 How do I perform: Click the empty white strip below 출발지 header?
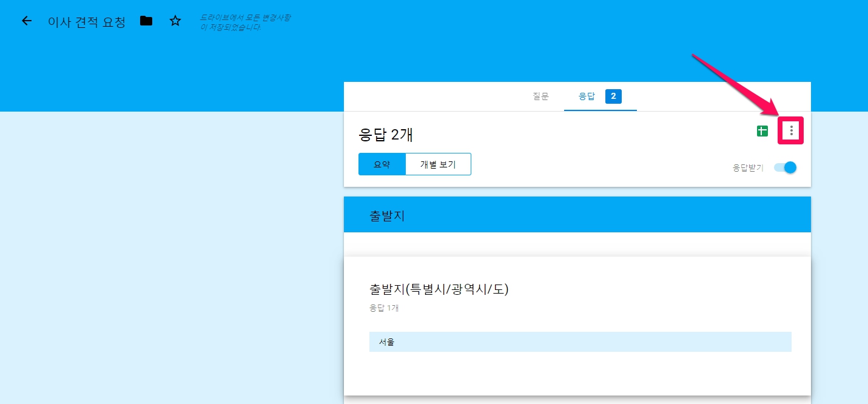click(x=577, y=244)
